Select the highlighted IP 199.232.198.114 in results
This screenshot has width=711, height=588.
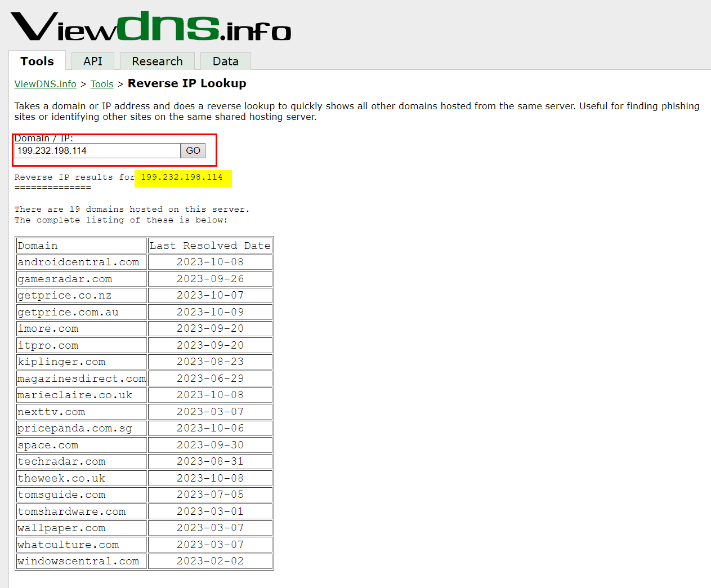click(182, 177)
